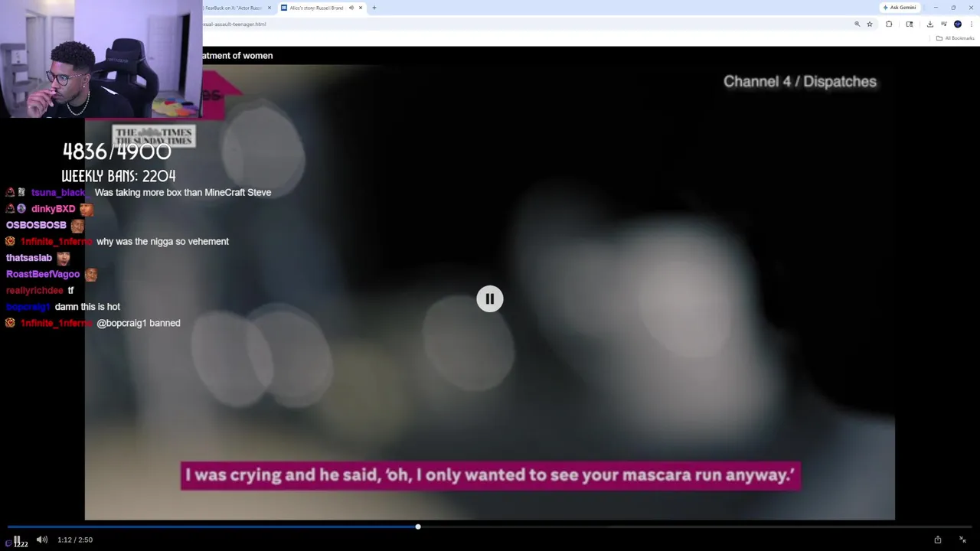Screen dimensions: 980x551
Task: Minimize the browser window
Action: tap(936, 8)
